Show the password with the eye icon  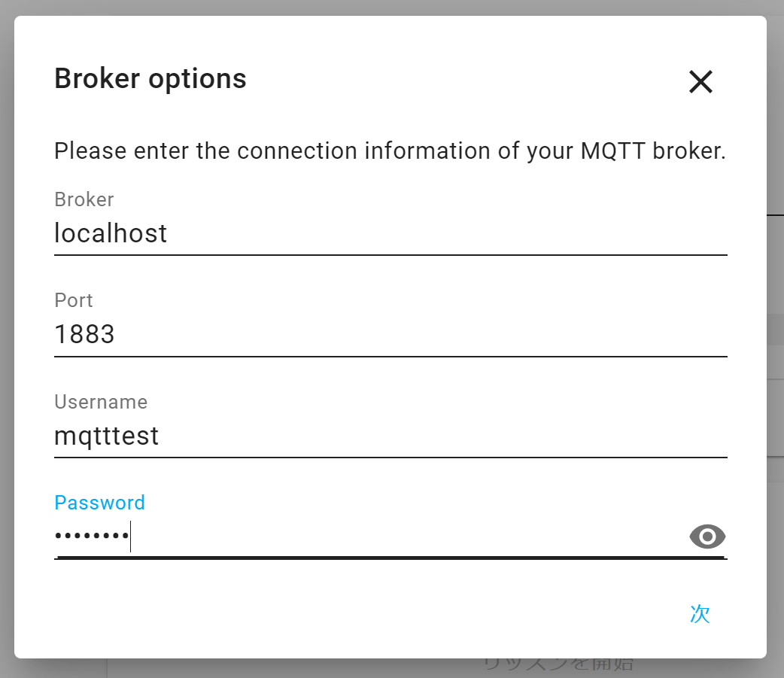[x=707, y=537]
